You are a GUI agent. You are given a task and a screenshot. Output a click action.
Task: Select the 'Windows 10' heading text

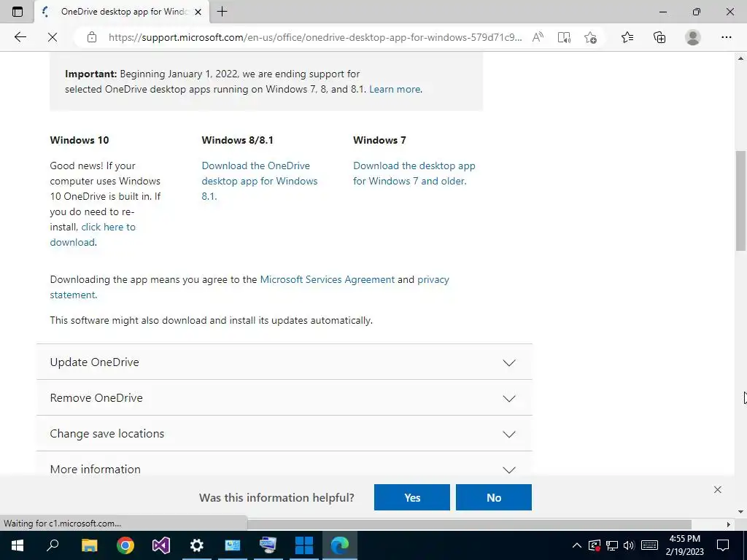point(80,140)
